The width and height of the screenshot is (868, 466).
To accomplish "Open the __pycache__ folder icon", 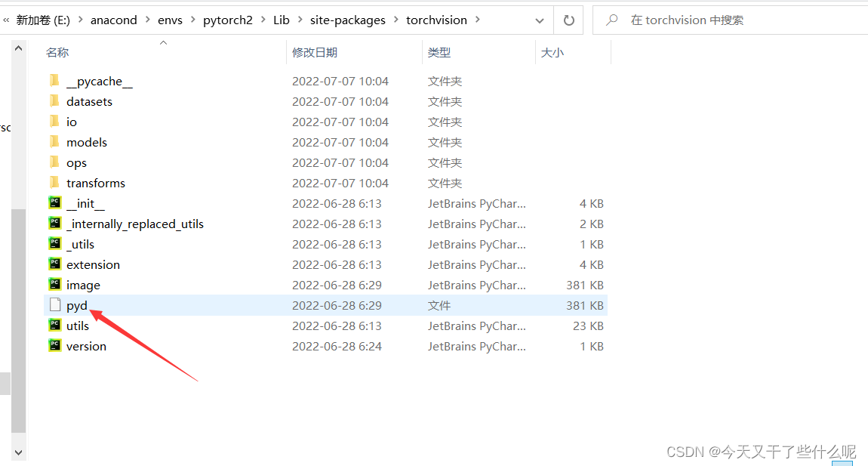I will click(x=54, y=81).
